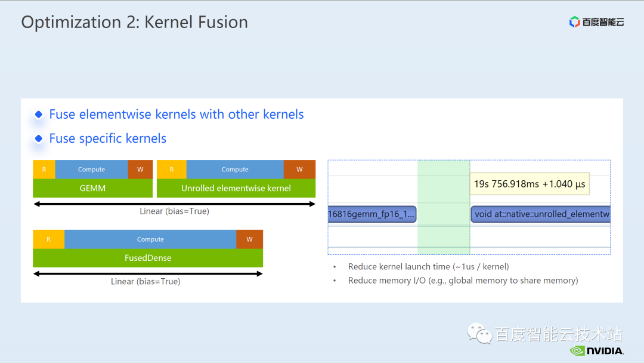Select the bullet beside 'Fuse specific kernels'

tap(39, 139)
